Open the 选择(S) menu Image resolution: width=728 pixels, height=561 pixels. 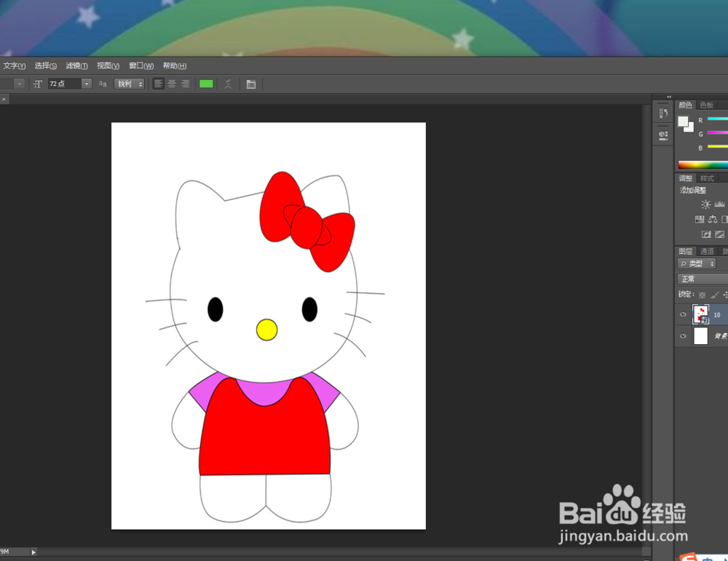(x=45, y=66)
